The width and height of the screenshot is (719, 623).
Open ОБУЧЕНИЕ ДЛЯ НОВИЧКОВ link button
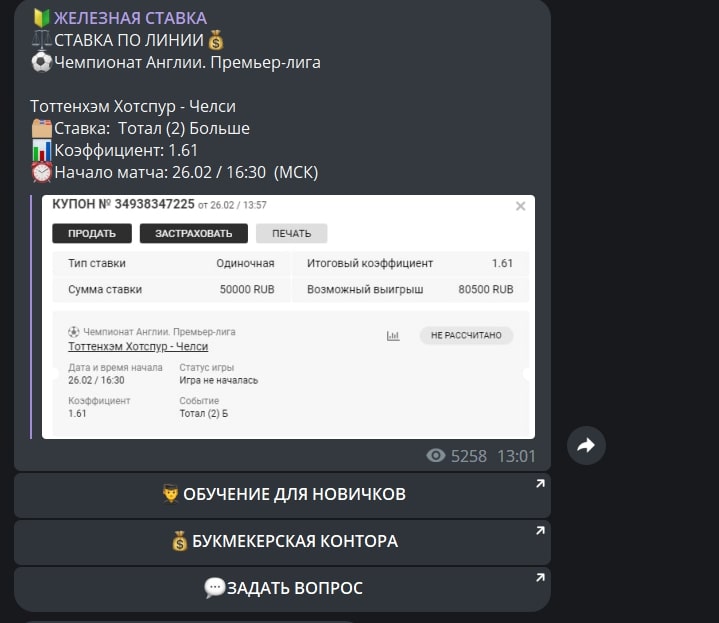coord(282,495)
